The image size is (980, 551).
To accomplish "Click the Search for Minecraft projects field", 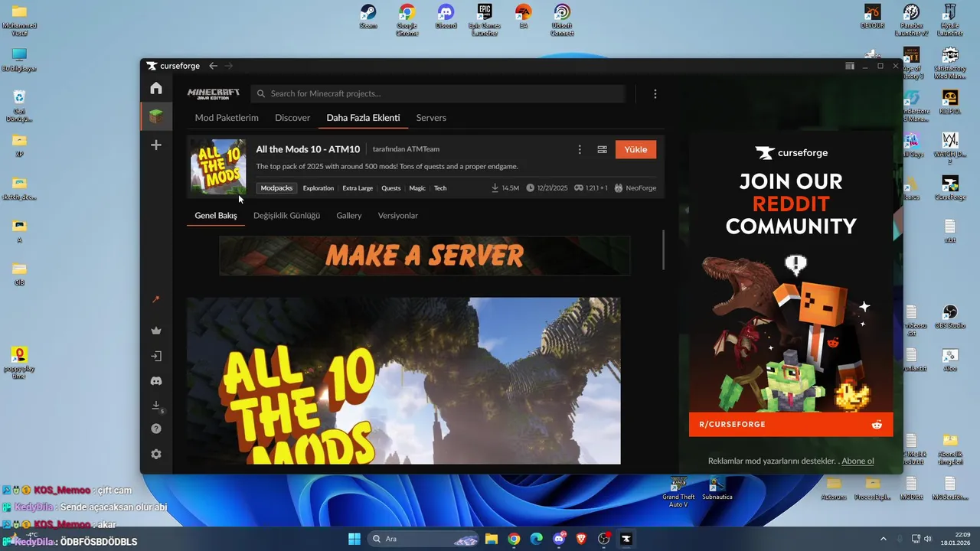I will (438, 93).
